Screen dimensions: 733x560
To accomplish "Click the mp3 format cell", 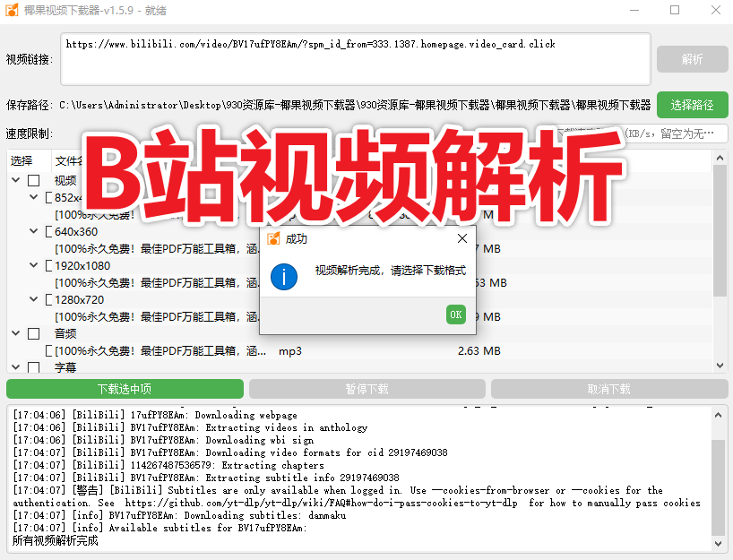I will coord(290,351).
